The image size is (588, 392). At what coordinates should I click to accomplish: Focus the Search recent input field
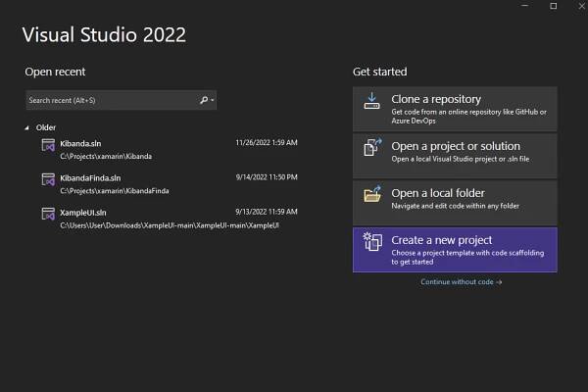click(x=121, y=100)
